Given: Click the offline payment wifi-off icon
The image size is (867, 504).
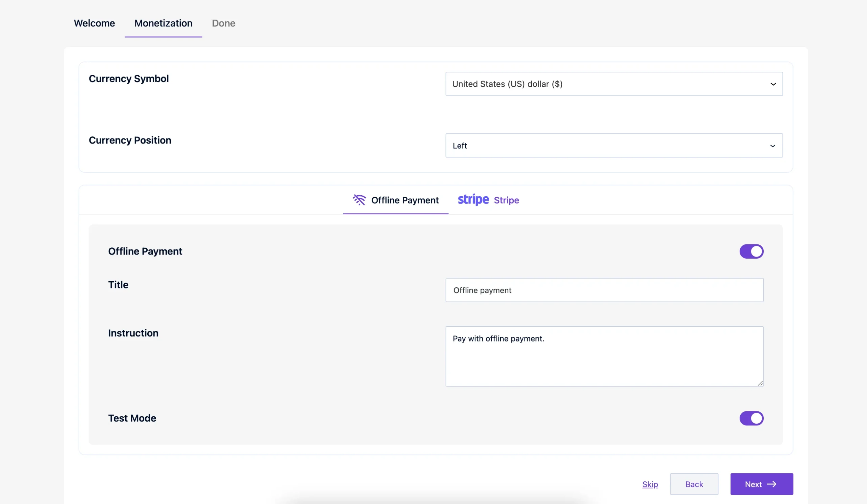Looking at the screenshot, I should [359, 200].
